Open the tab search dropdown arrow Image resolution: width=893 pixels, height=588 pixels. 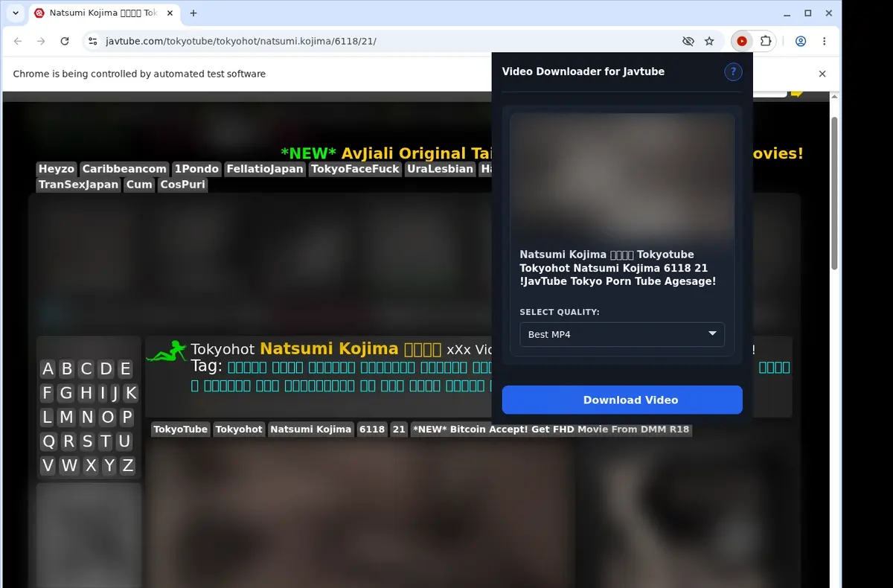(x=16, y=13)
